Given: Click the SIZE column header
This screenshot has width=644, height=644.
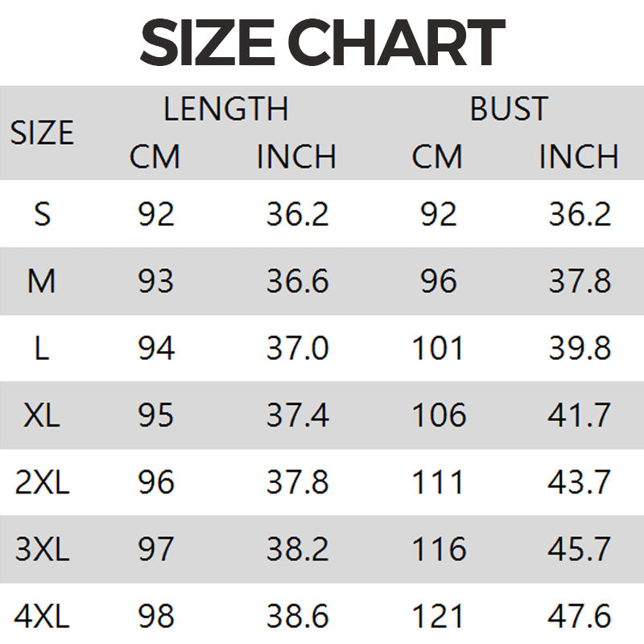Looking at the screenshot, I should [42, 133].
